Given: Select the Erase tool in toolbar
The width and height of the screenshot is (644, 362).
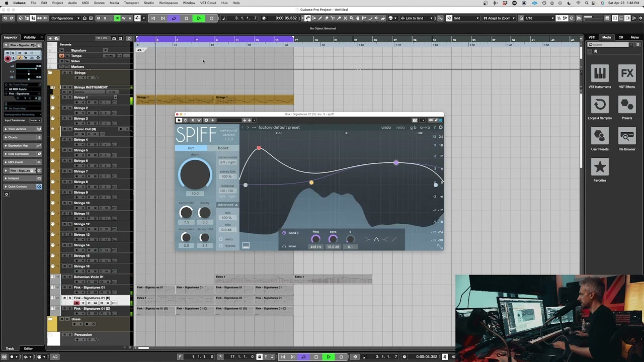Looking at the screenshot, I should click(327, 18).
